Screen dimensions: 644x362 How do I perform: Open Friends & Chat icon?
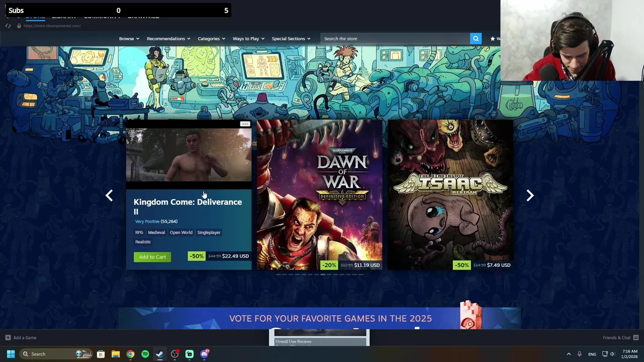pos(636,337)
